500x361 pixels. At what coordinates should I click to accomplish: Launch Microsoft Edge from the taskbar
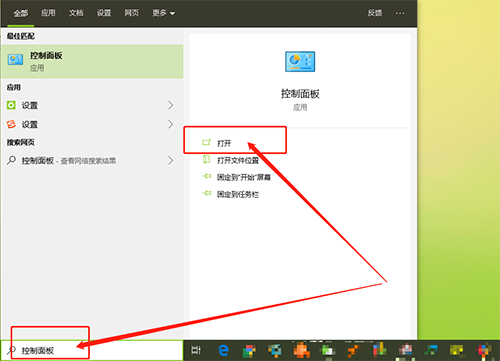[x=223, y=350]
